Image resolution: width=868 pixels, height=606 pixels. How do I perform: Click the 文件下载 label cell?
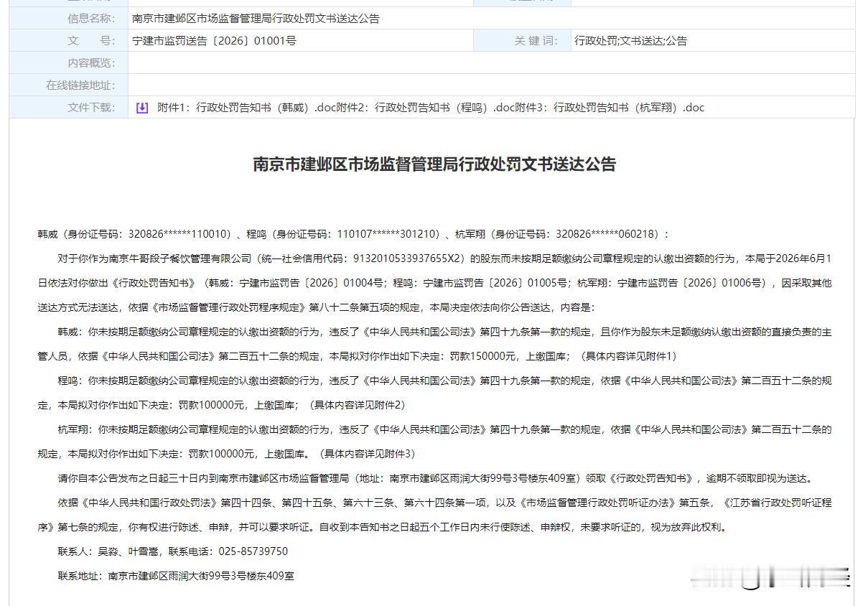click(68, 108)
